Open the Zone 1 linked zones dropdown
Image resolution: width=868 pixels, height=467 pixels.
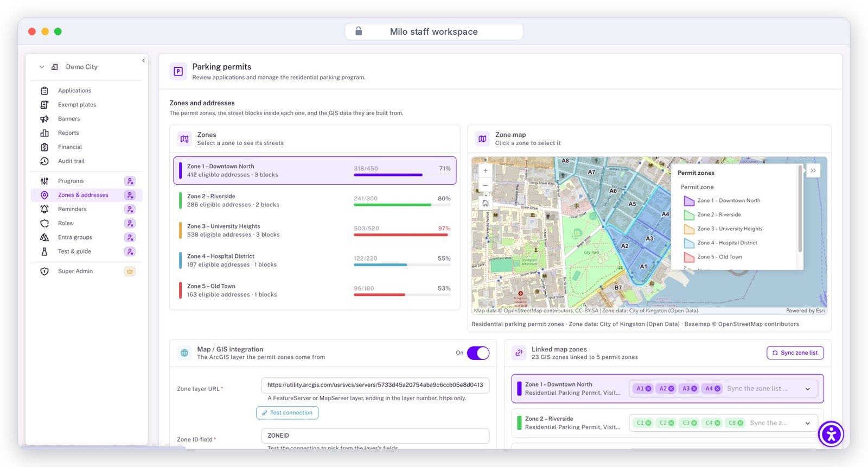tap(808, 389)
